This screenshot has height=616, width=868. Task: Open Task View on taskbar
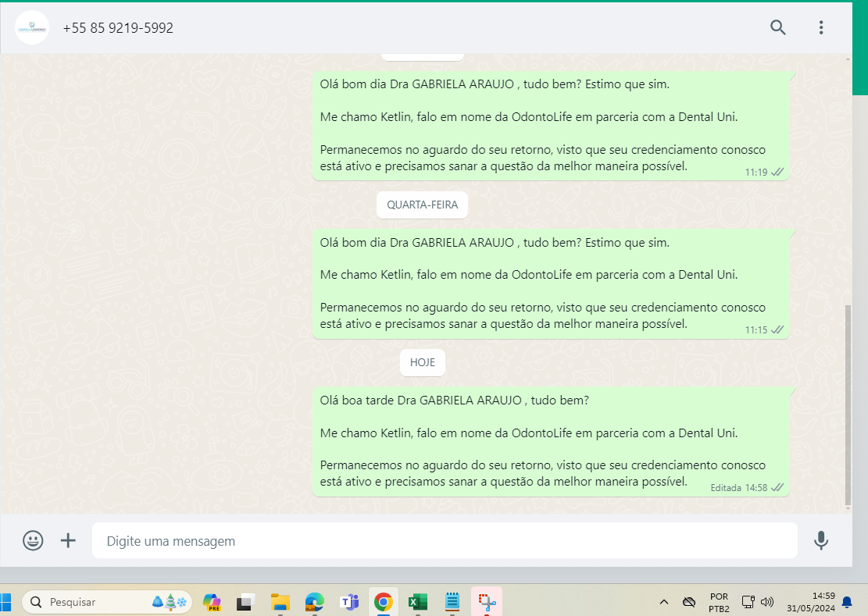pyautogui.click(x=245, y=602)
